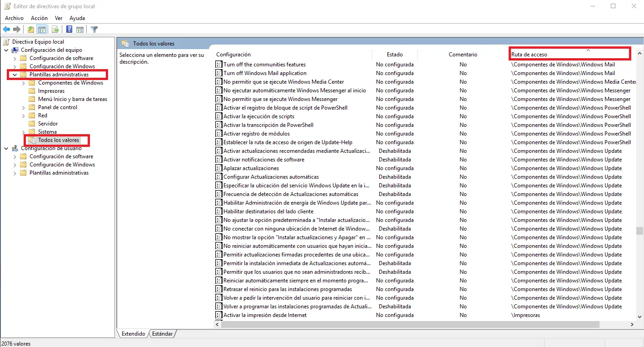Image resolution: width=644 pixels, height=347 pixels.
Task: Select Configuración de Windows under Configuración de usuario
Action: click(x=62, y=165)
